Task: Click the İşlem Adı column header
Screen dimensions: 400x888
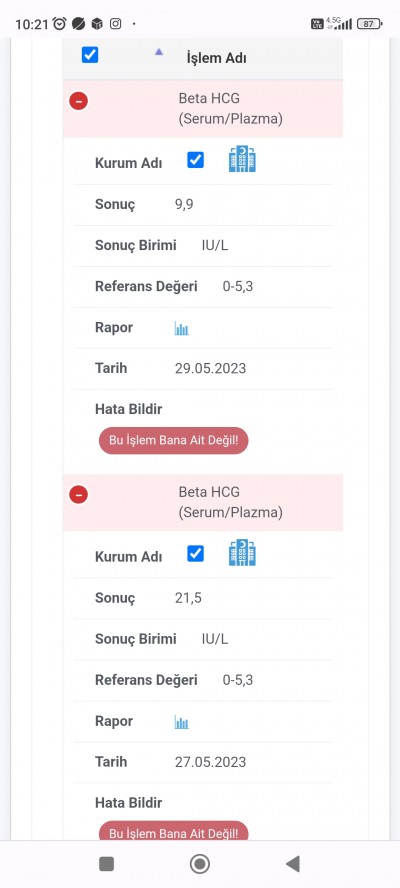Action: pyautogui.click(x=216, y=58)
